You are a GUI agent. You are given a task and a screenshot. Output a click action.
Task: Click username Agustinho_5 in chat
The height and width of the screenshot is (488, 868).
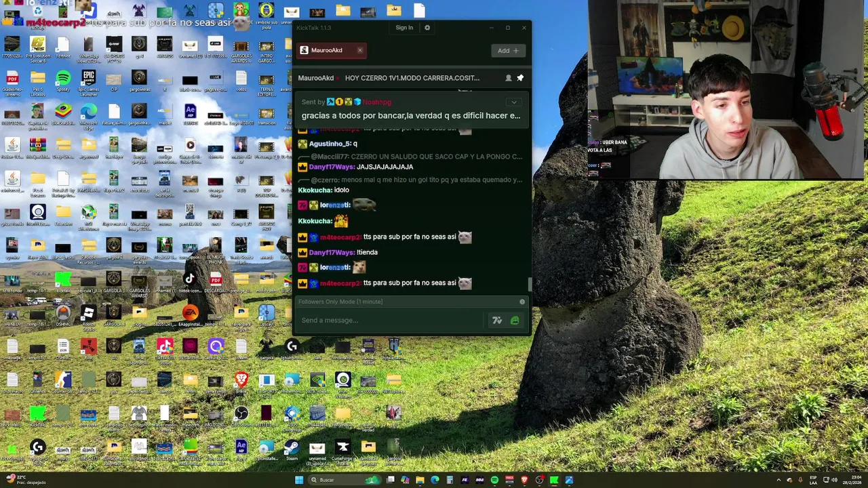click(329, 144)
